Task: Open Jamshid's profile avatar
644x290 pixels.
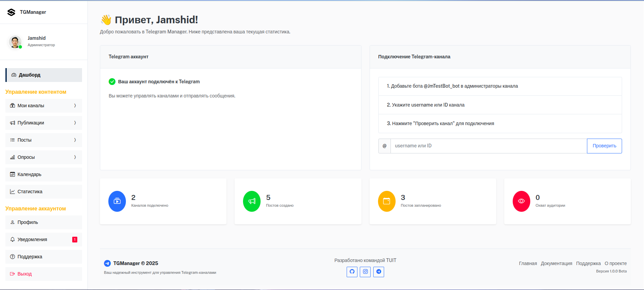Action: (15, 42)
